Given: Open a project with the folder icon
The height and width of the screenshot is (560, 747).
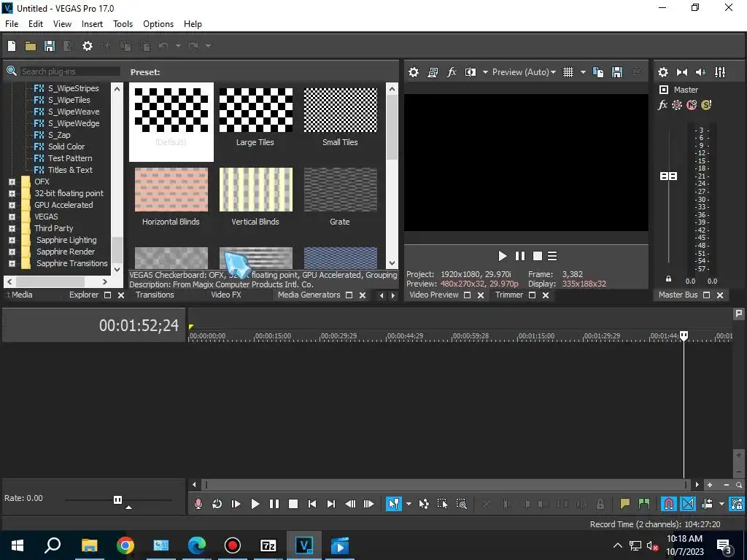Looking at the screenshot, I should coord(31,46).
